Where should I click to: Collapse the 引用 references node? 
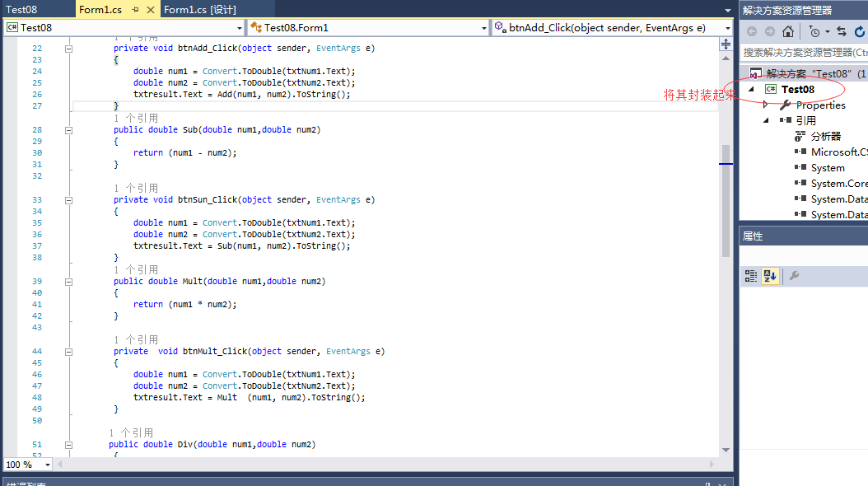(x=766, y=120)
